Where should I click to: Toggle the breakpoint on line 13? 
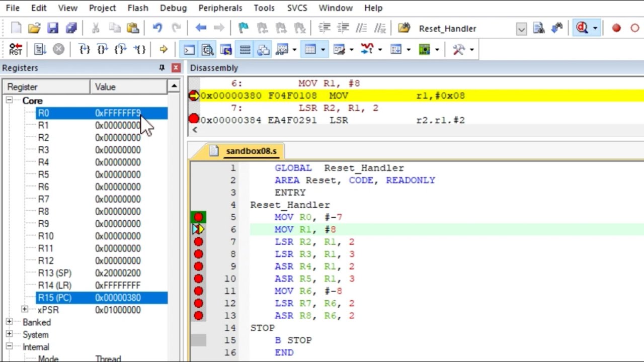[198, 316]
